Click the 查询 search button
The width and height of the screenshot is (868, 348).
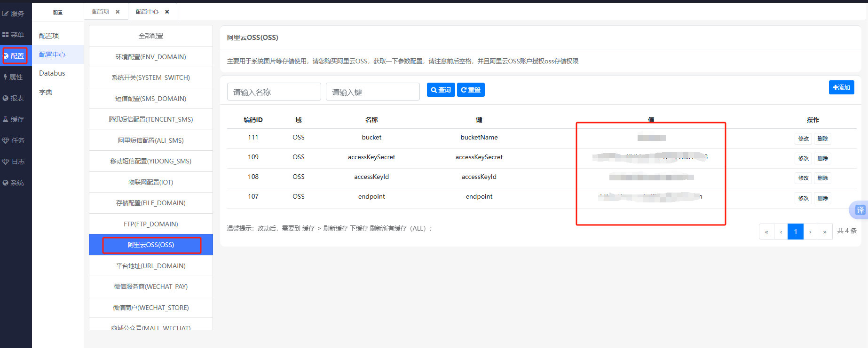(441, 90)
